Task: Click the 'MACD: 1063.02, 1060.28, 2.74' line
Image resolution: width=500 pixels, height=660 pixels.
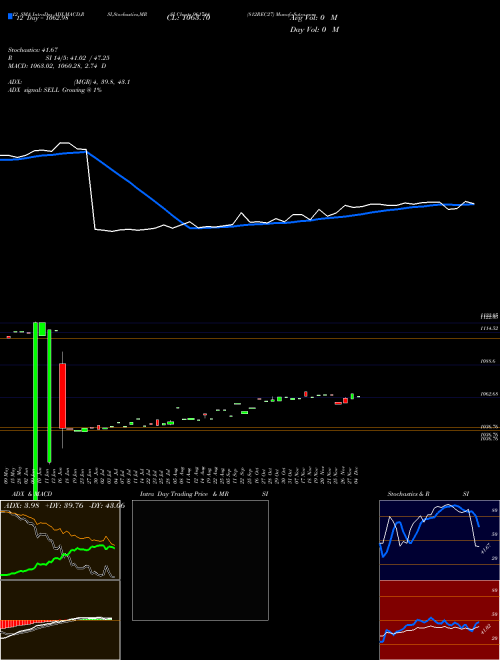Action: [53, 66]
